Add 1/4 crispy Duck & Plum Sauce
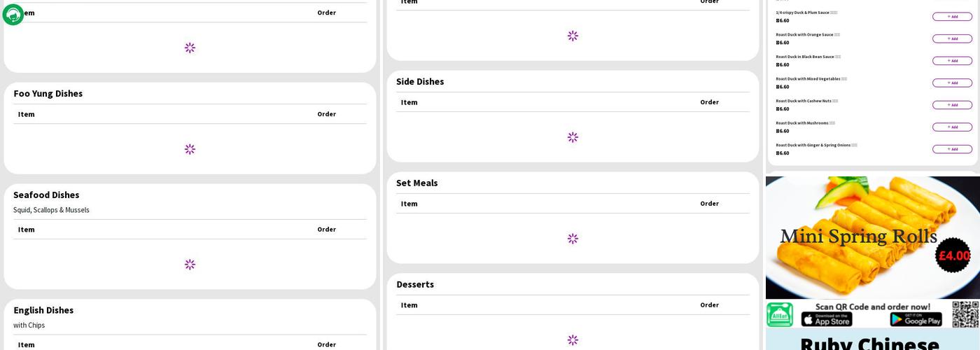Screen dimensions: 980x350 coord(952,17)
